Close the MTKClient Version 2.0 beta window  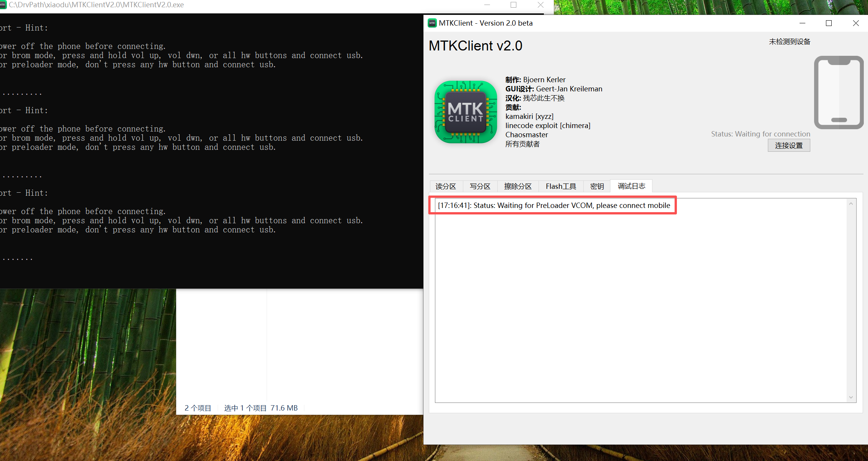click(856, 23)
